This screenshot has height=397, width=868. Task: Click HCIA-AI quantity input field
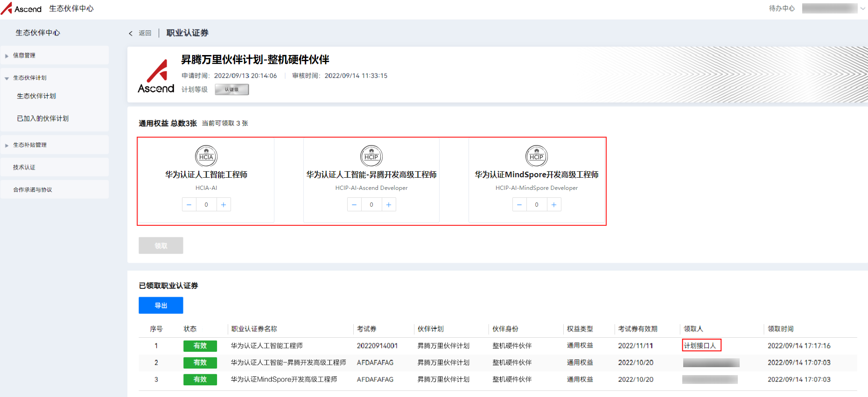(206, 204)
